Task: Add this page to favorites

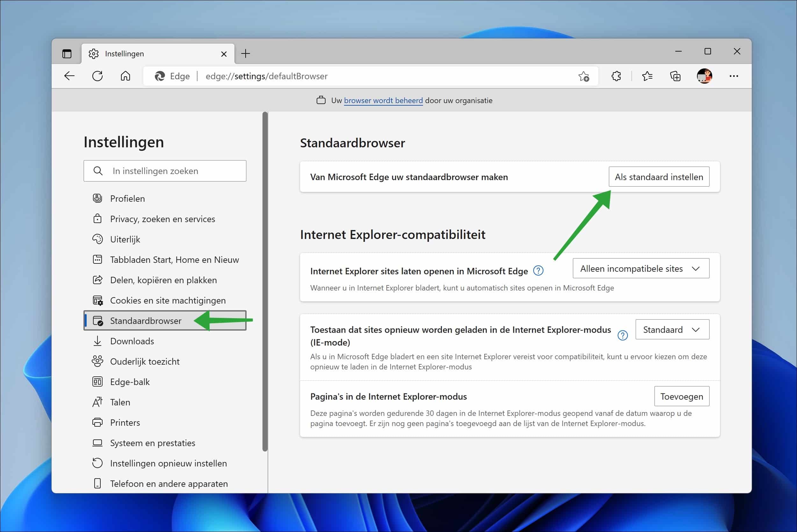Action: [583, 76]
